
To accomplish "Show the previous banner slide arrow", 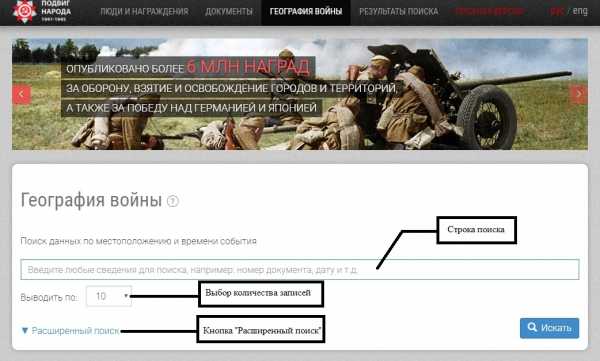I will 21,94.
